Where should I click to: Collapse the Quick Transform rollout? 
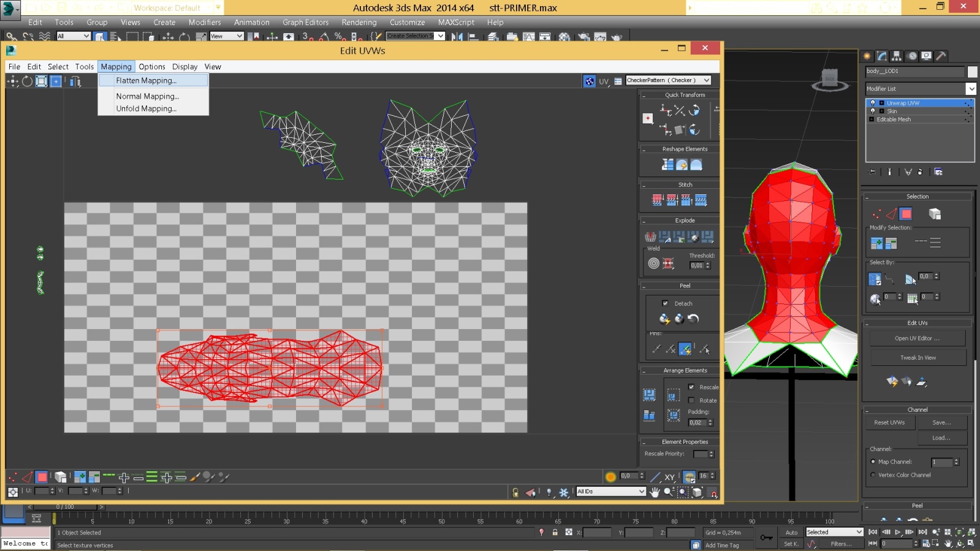point(644,96)
